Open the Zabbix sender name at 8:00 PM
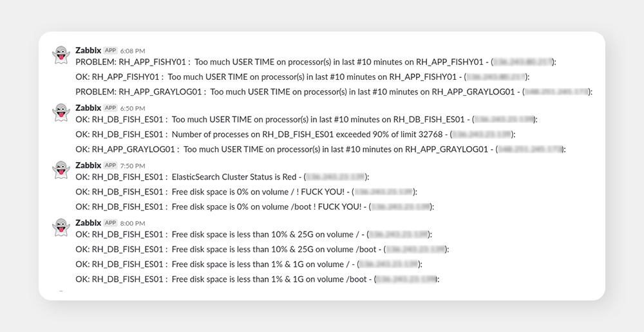 pyautogui.click(x=88, y=223)
